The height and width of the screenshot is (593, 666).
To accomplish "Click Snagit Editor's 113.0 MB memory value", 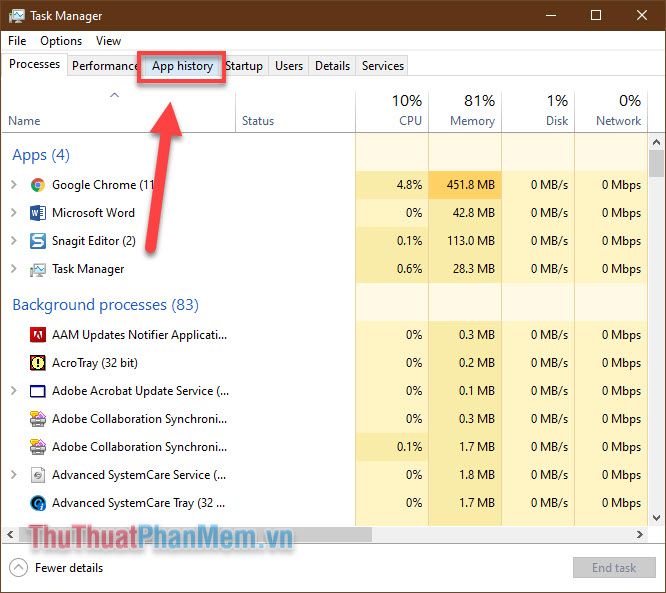I will (471, 241).
